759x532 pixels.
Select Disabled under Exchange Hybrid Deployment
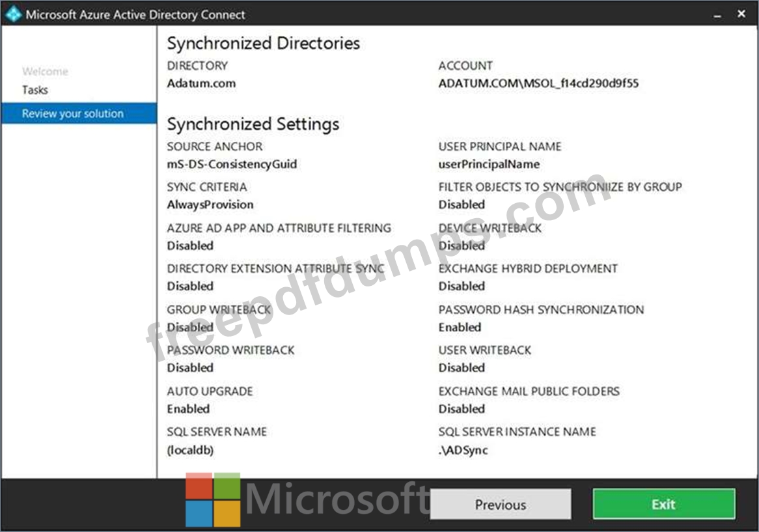point(462,287)
